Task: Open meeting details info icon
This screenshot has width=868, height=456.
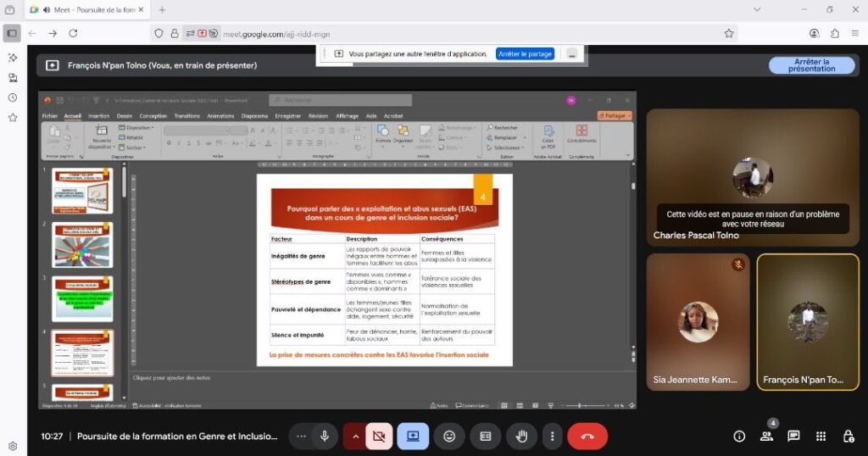Action: click(739, 436)
